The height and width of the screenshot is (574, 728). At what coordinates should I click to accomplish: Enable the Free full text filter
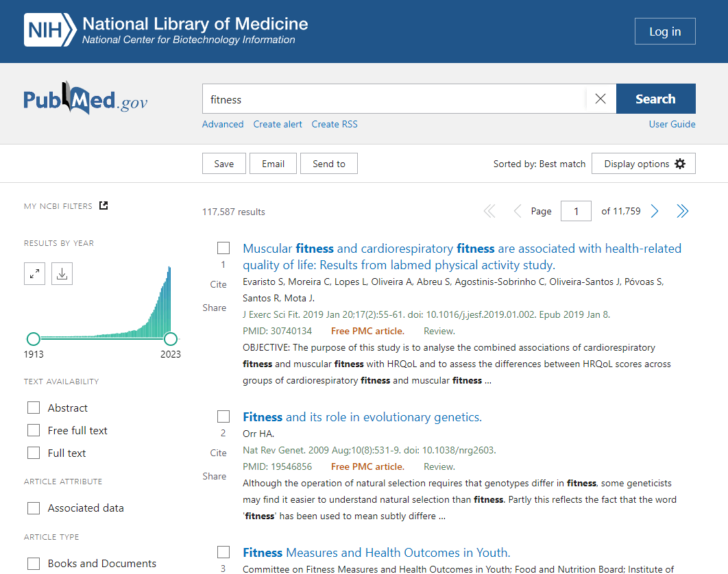pyautogui.click(x=34, y=430)
